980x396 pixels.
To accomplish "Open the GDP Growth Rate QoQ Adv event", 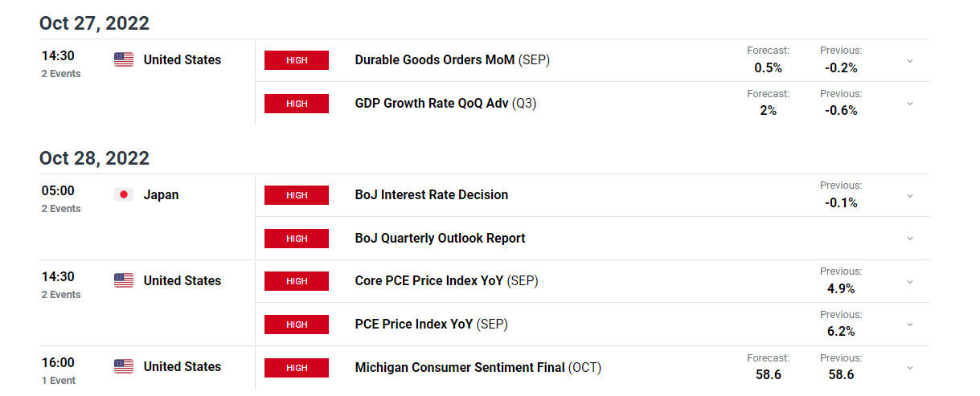I will pyautogui.click(x=445, y=104).
